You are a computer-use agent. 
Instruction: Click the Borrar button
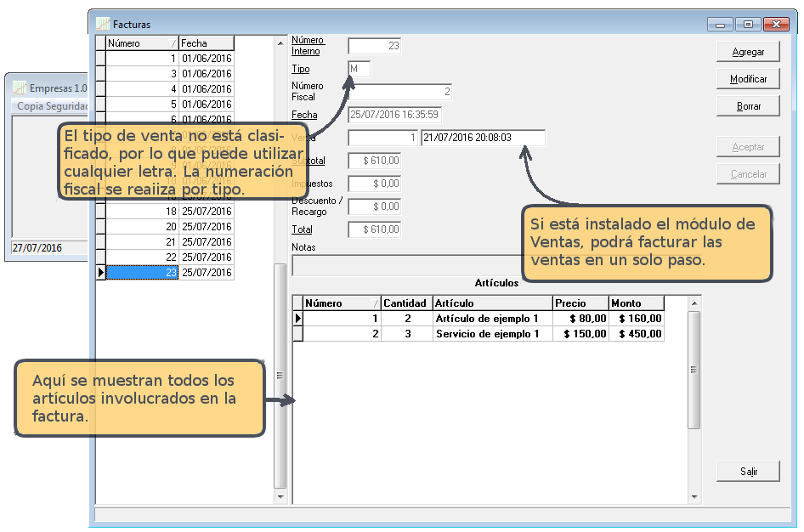(748, 106)
